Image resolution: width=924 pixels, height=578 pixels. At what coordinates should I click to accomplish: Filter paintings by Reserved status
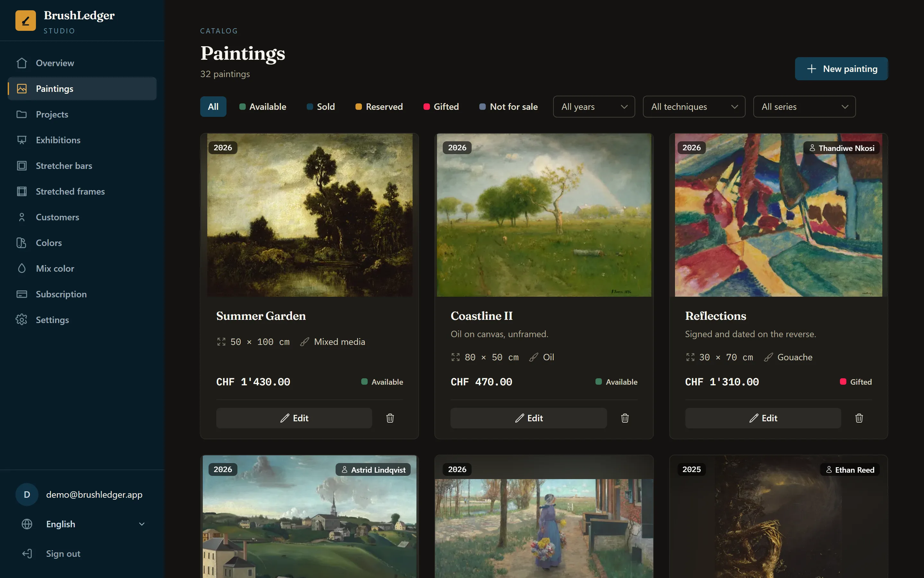pos(379,107)
